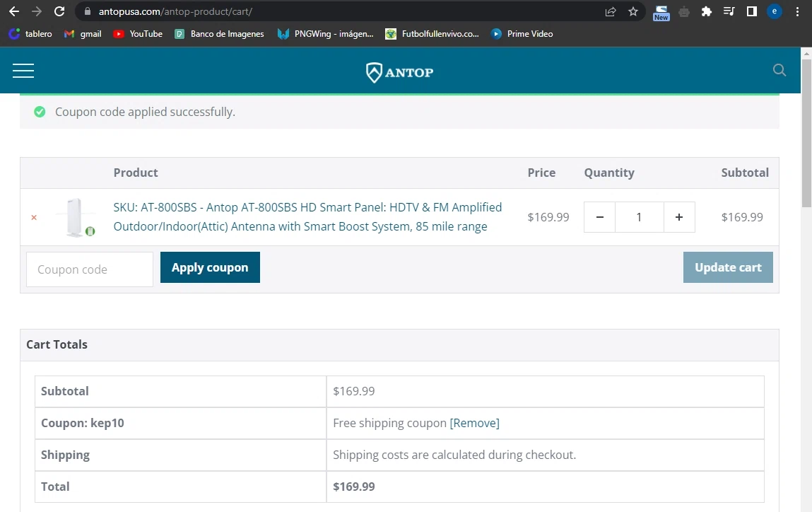
Task: Open the PNGWing bookmark
Action: coord(325,34)
